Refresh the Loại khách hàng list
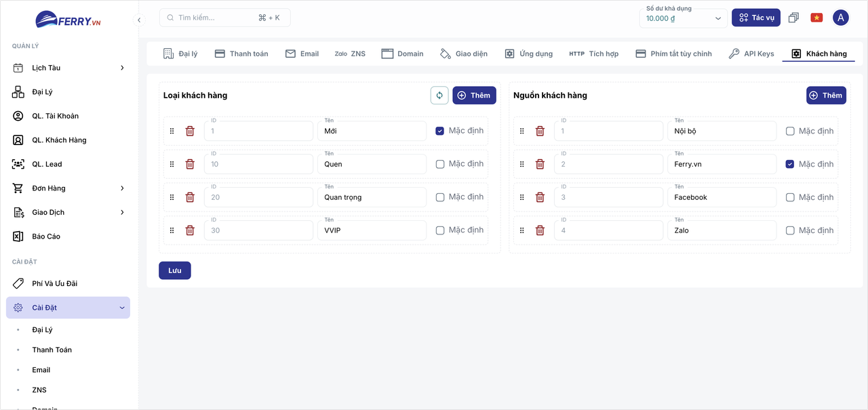 coord(439,96)
